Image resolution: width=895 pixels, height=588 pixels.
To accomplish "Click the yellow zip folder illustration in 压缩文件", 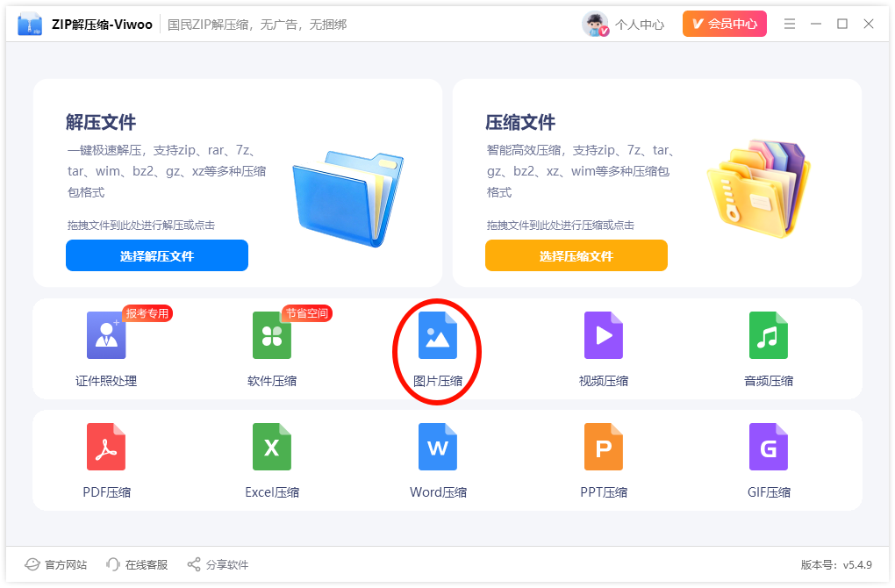I will 759,189.
